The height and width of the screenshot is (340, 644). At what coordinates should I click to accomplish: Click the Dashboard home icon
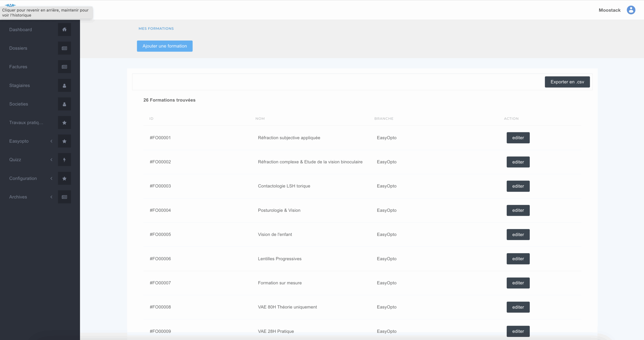64,29
